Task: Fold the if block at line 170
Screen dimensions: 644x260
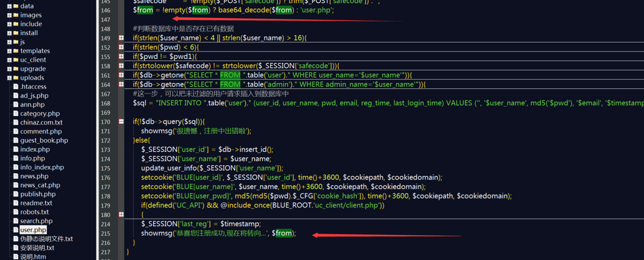Action: pos(121,122)
